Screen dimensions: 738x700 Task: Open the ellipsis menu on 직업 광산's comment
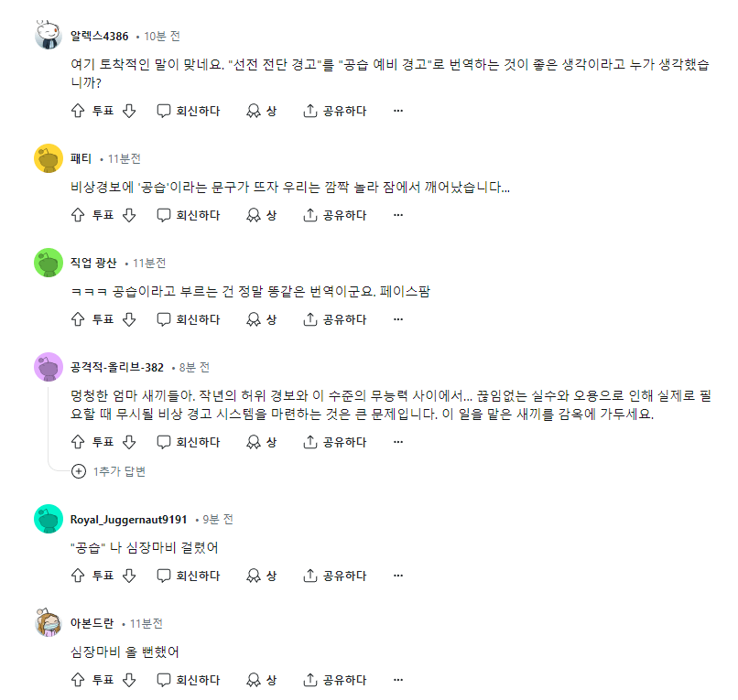point(398,320)
